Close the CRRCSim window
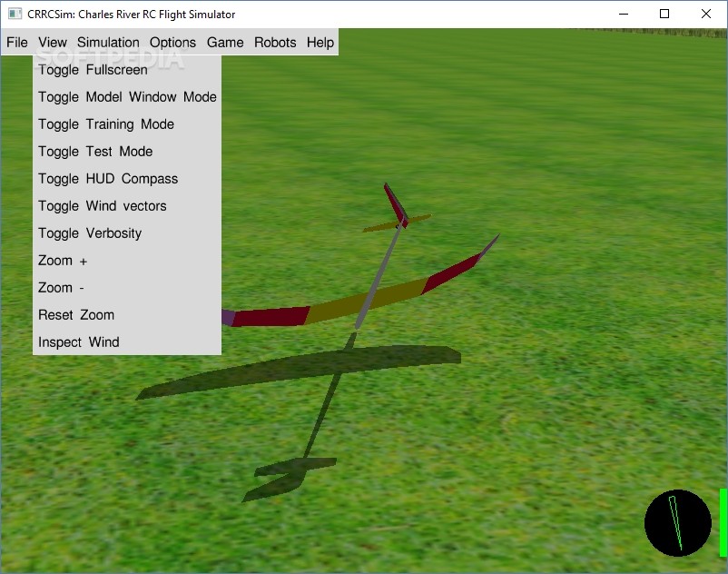The height and width of the screenshot is (574, 728). (x=705, y=14)
